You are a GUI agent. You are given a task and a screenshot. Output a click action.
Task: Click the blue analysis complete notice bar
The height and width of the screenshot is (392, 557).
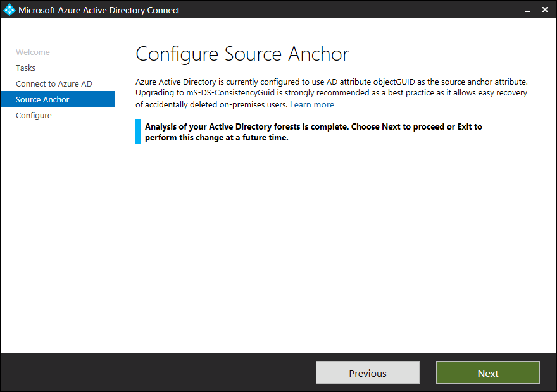[x=310, y=131]
